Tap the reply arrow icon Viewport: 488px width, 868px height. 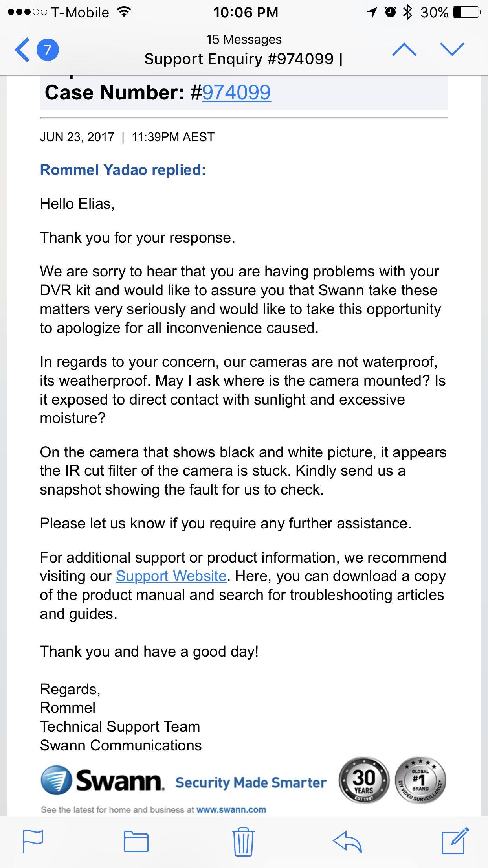pyautogui.click(x=347, y=841)
